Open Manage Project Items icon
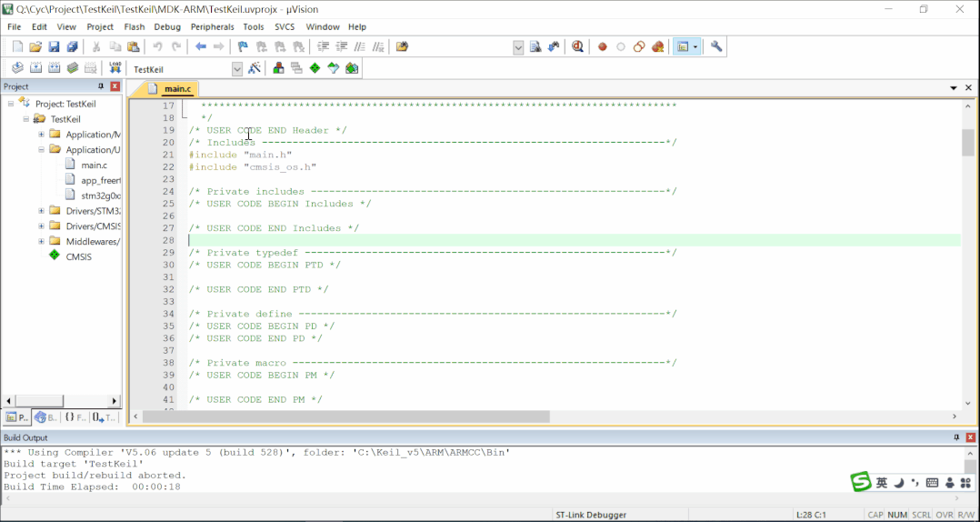The image size is (980, 522). [x=279, y=68]
